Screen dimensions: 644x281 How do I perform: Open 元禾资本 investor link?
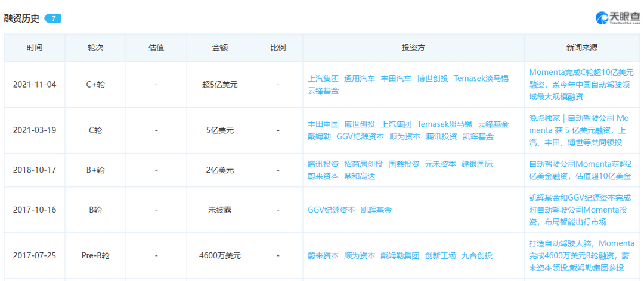(x=441, y=164)
